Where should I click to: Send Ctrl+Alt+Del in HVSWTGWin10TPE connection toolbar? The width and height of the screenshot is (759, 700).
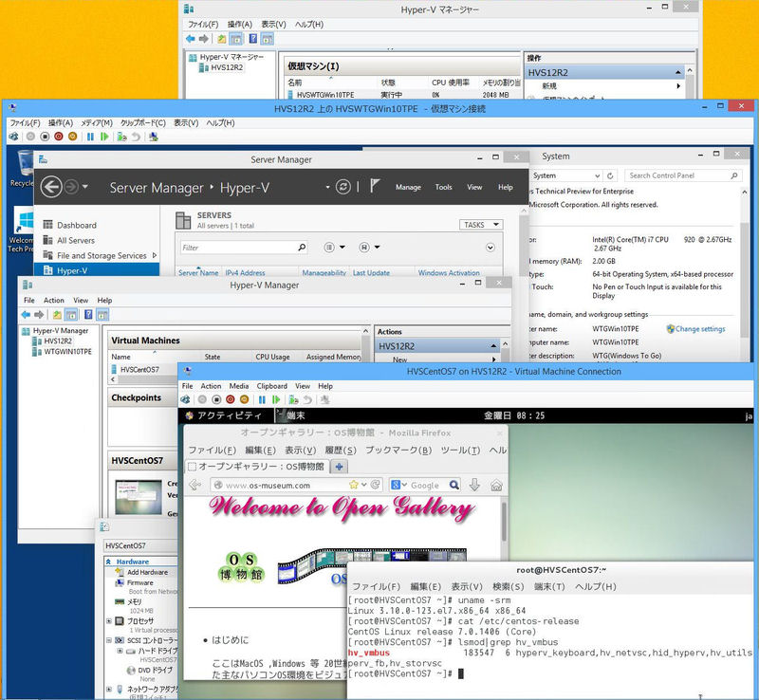coord(13,137)
